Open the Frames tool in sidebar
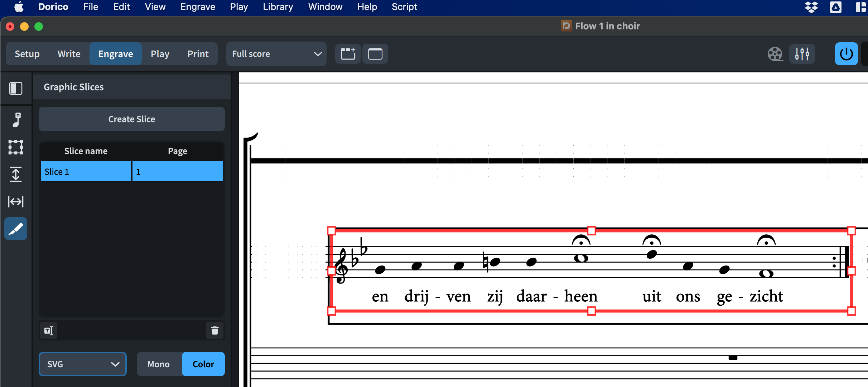This screenshot has height=387, width=868. click(x=16, y=147)
